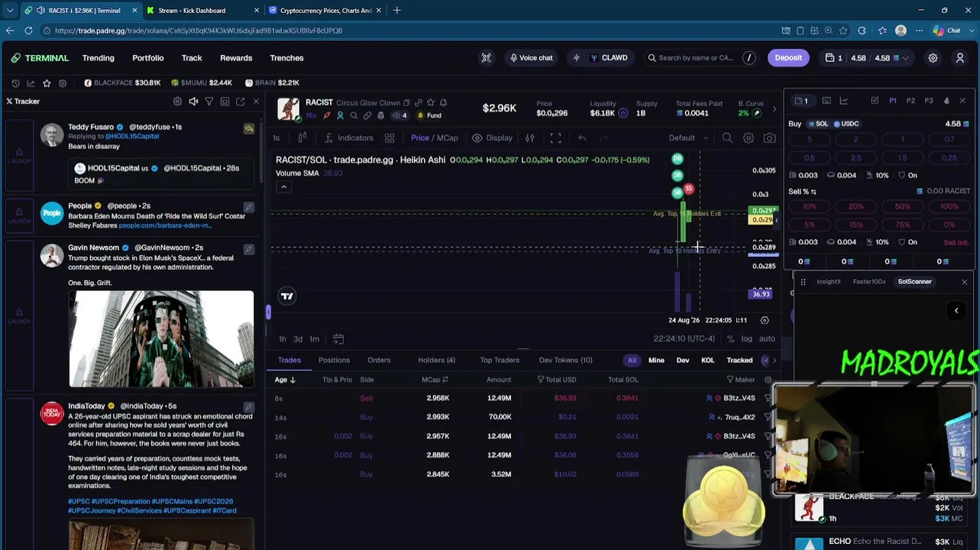Screen dimensions: 980x550
Task: Favorite RACIST token with star icon
Action: (x=431, y=102)
